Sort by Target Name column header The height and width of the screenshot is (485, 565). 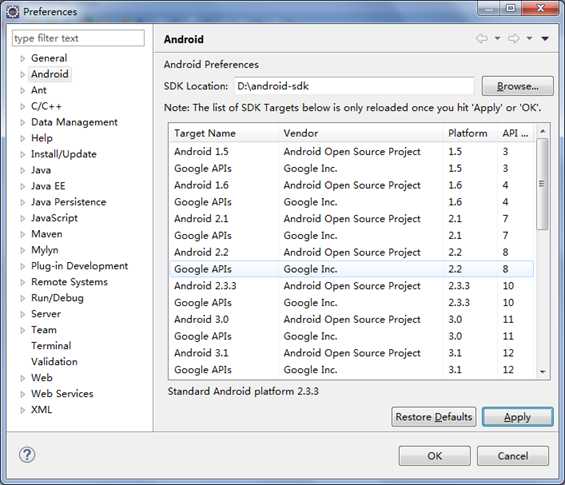(x=223, y=133)
